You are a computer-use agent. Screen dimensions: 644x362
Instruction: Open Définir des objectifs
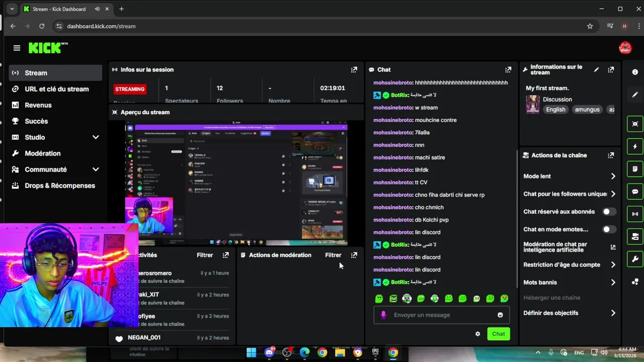pyautogui.click(x=570, y=313)
